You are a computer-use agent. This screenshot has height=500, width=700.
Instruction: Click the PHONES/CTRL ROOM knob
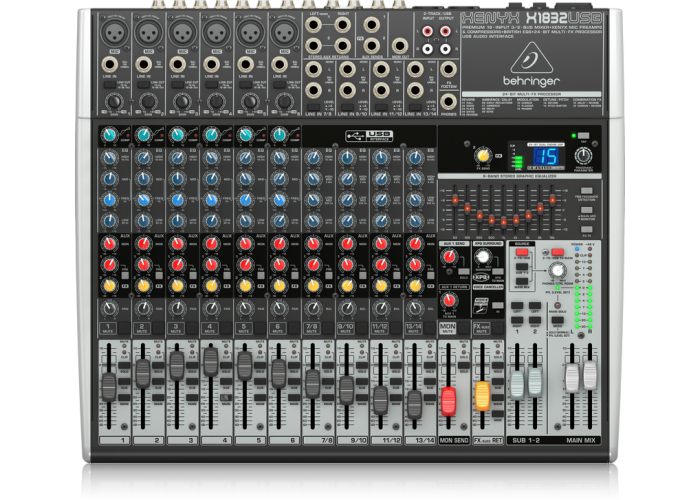[x=557, y=270]
